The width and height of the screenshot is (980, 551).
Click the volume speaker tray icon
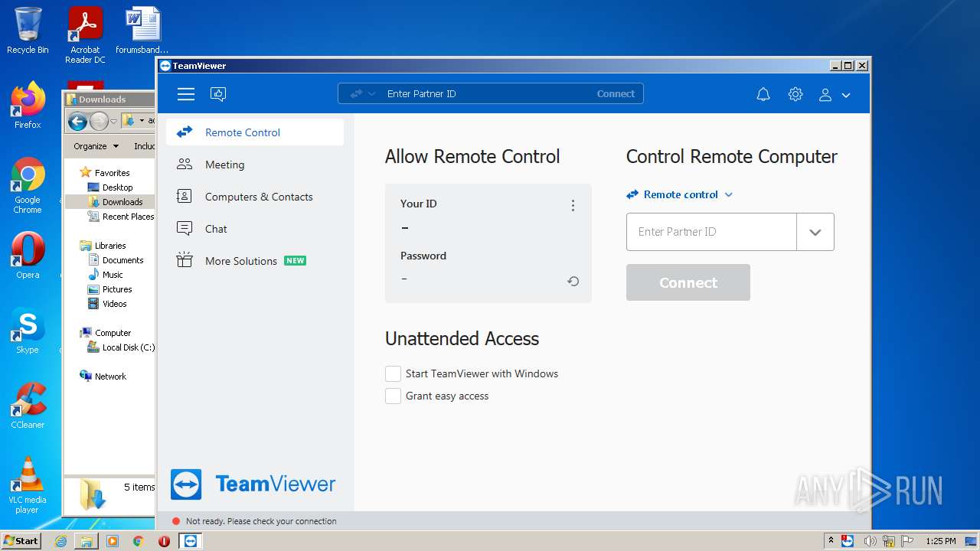point(871,541)
